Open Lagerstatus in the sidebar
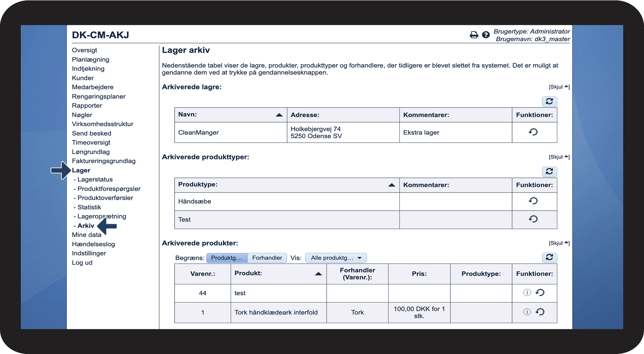 click(x=95, y=179)
